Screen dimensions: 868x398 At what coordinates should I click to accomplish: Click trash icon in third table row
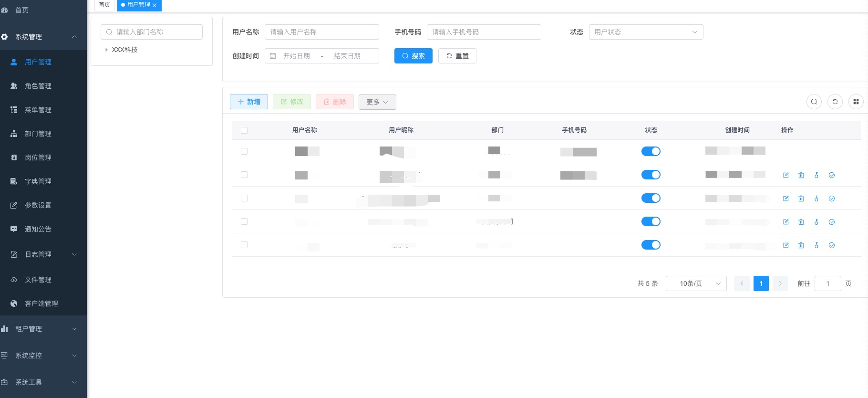[801, 199]
